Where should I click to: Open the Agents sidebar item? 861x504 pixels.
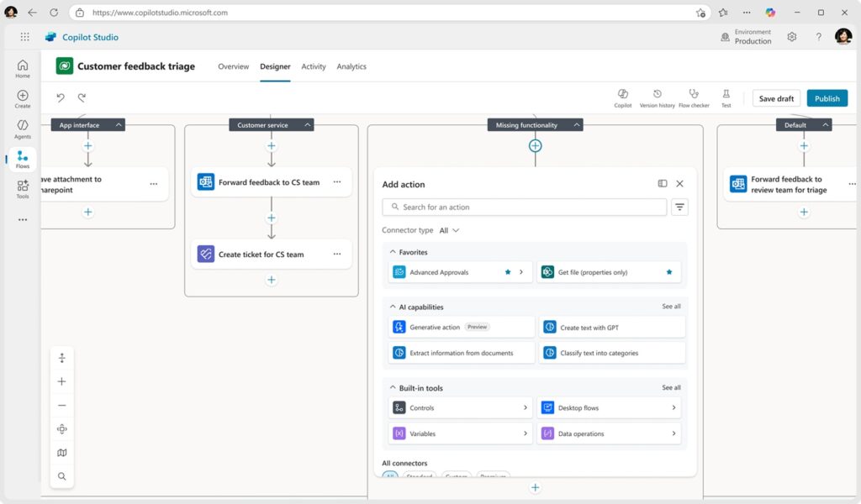click(x=22, y=129)
